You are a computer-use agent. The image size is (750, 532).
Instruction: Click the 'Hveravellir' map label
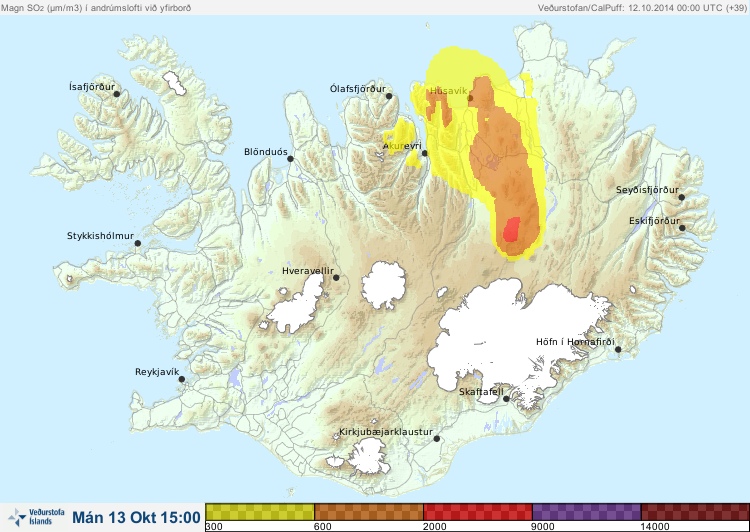point(308,271)
